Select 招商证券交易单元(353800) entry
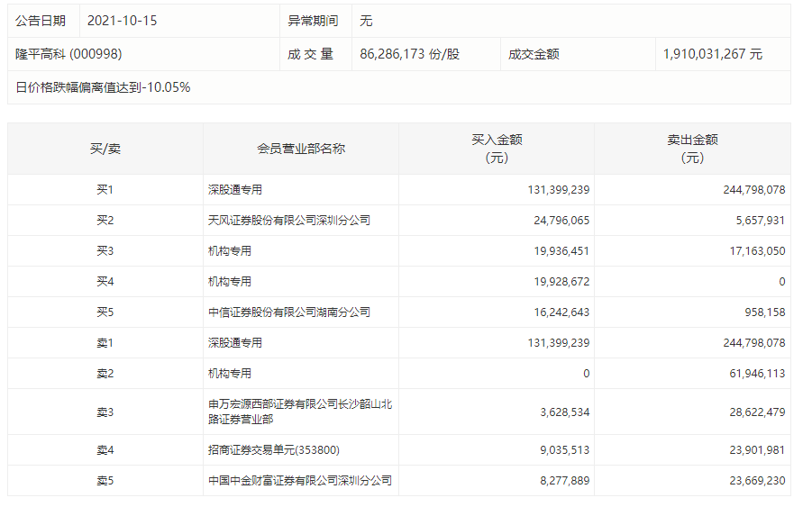The height and width of the screenshot is (507, 812). pos(273,450)
